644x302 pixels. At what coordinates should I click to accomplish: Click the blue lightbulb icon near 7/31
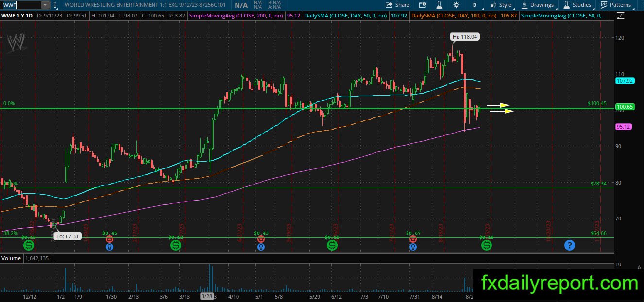coord(412,247)
